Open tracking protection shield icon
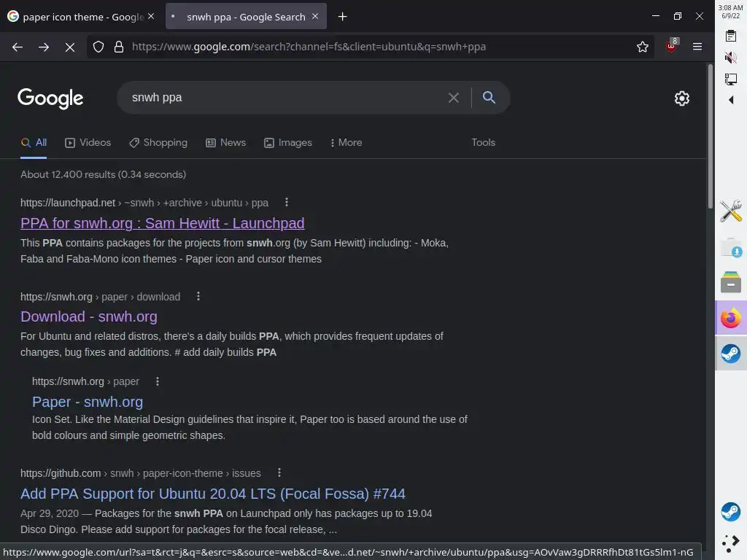The width and height of the screenshot is (747, 560). point(98,47)
